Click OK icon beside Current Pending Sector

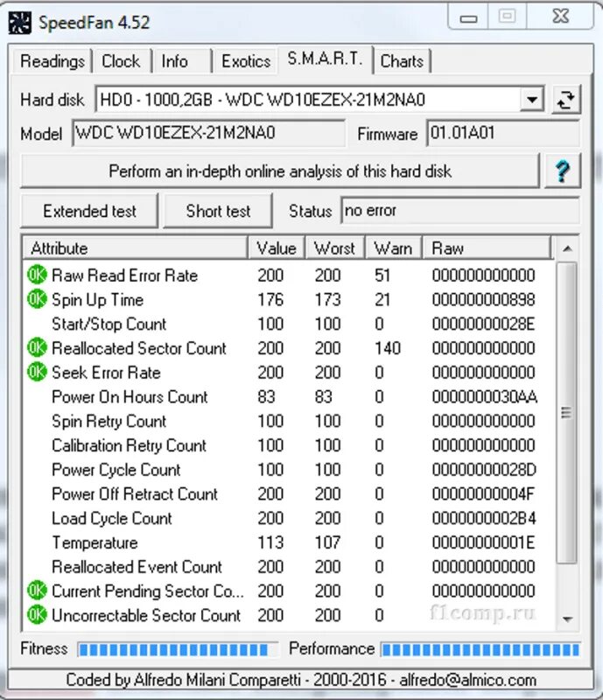(x=37, y=590)
